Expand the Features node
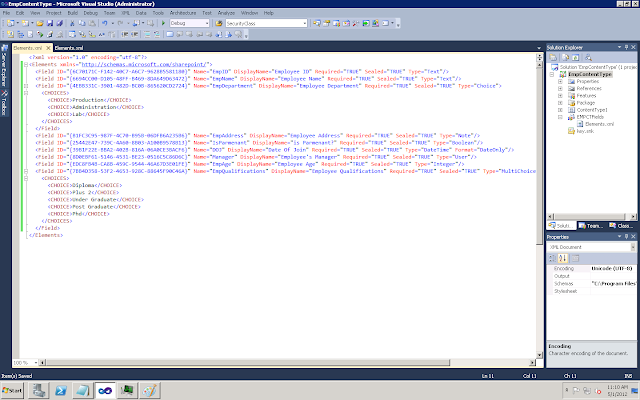 pos(560,96)
